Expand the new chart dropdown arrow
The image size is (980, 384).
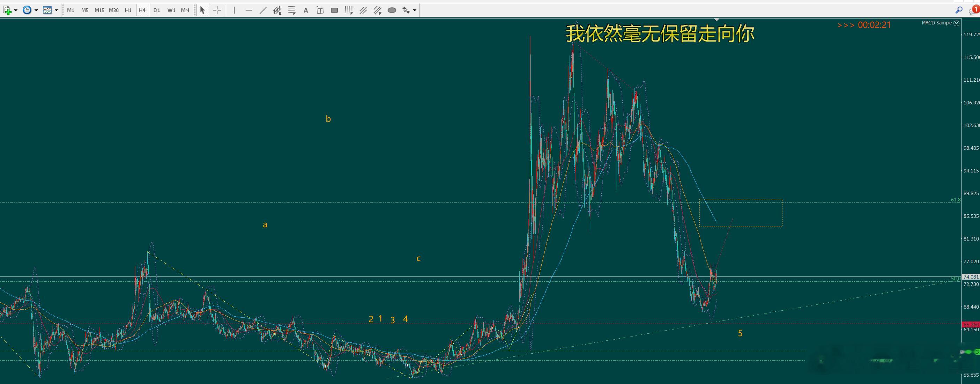16,10
